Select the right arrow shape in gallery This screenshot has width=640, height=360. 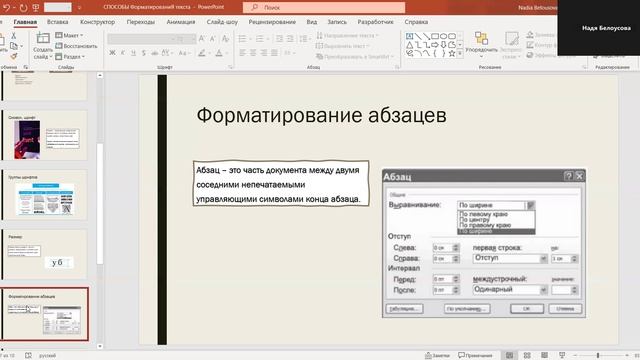pos(435,45)
